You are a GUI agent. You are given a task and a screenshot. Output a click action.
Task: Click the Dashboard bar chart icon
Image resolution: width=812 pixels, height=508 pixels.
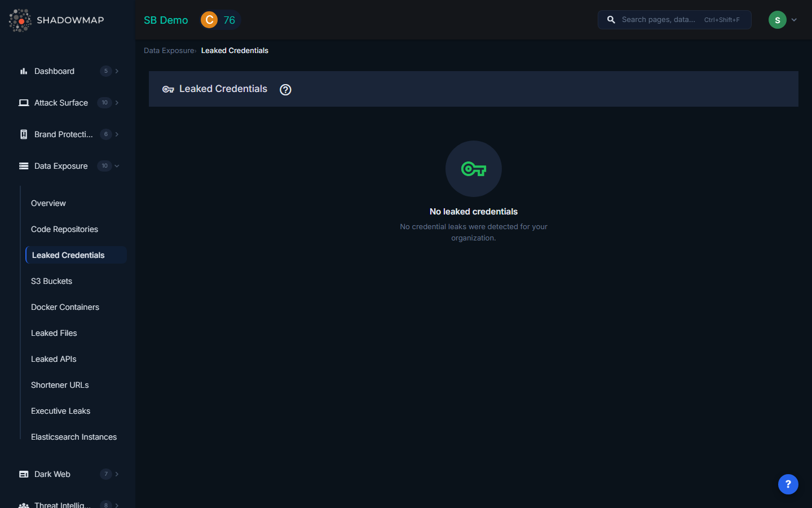tap(24, 71)
